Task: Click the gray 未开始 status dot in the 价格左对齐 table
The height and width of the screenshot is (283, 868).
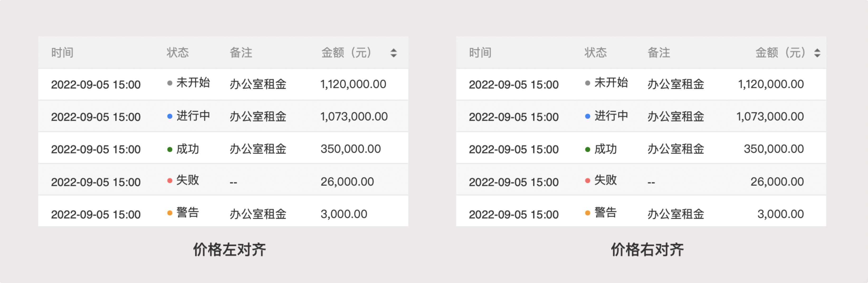Action: pos(170,83)
